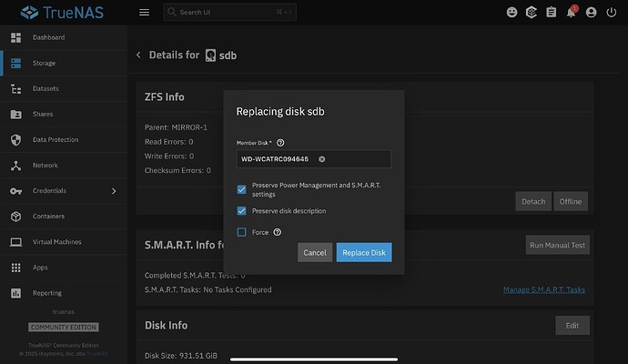Image resolution: width=628 pixels, height=364 pixels.
Task: Show help tooltip for Force option
Action: point(277,232)
